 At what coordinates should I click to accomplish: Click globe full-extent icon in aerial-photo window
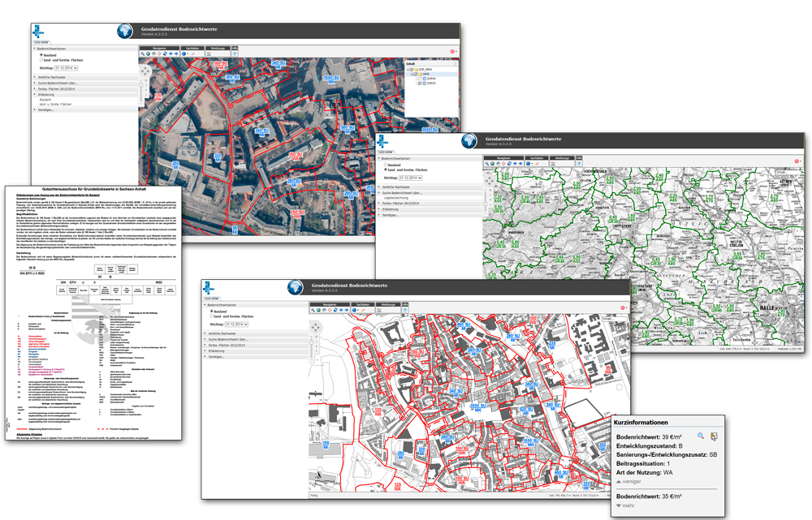tap(148, 54)
